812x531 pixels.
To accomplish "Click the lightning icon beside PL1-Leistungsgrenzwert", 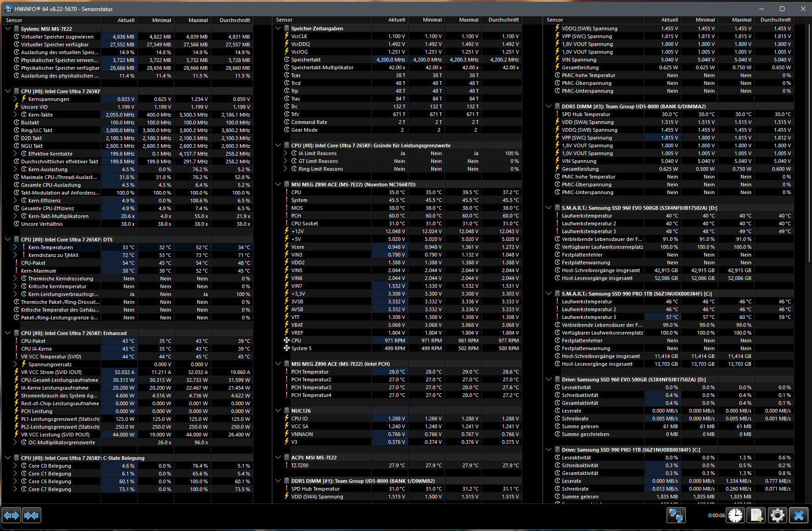I will 17,419.
